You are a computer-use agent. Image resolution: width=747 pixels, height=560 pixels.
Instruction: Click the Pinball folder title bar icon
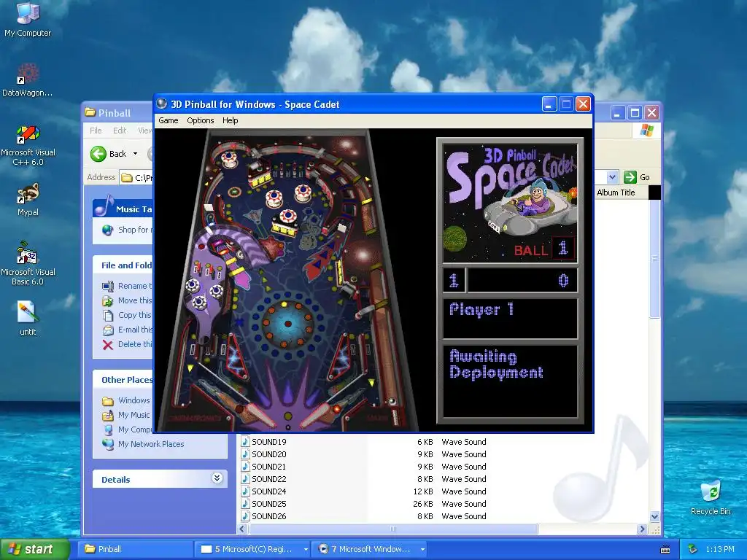(x=90, y=112)
